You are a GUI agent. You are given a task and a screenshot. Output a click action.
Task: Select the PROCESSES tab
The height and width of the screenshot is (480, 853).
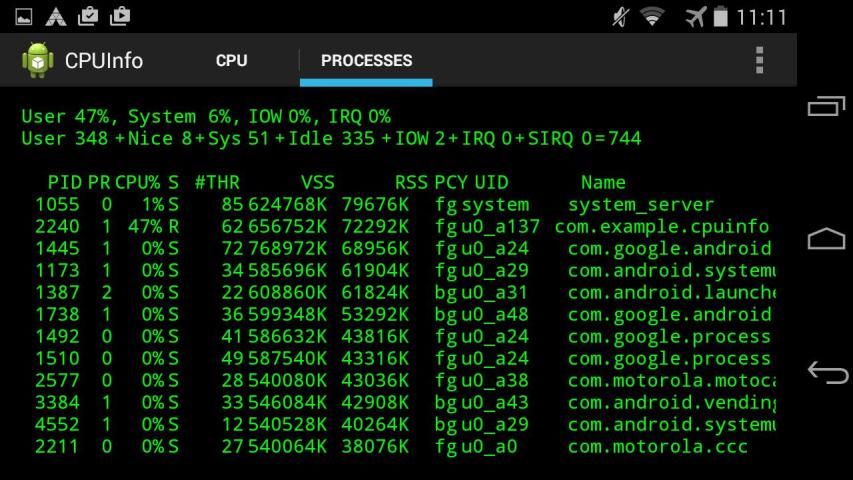[x=366, y=61]
